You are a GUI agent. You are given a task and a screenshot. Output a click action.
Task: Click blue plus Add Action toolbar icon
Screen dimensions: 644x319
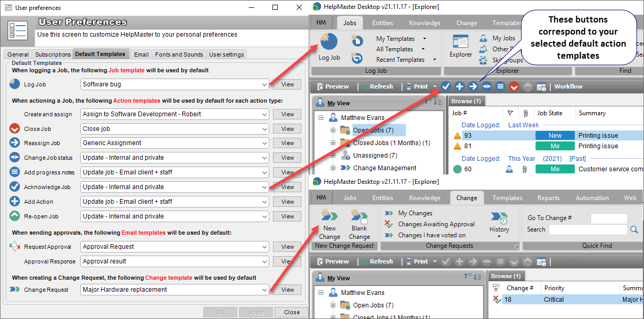click(460, 86)
